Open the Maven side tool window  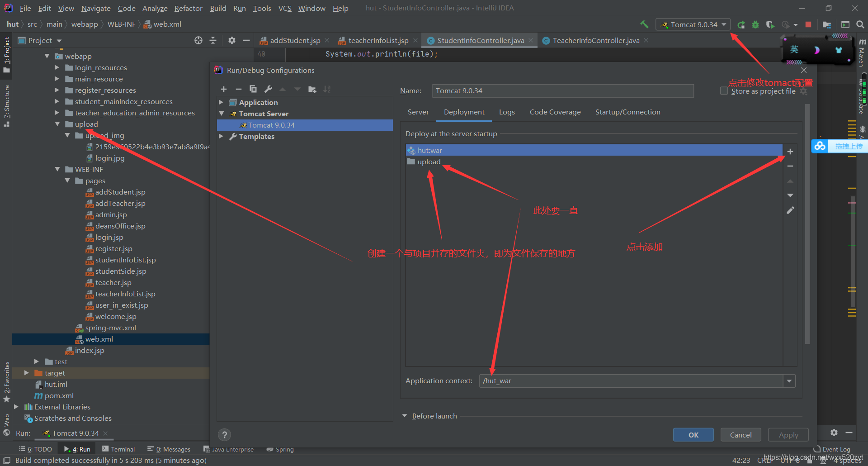tap(862, 53)
